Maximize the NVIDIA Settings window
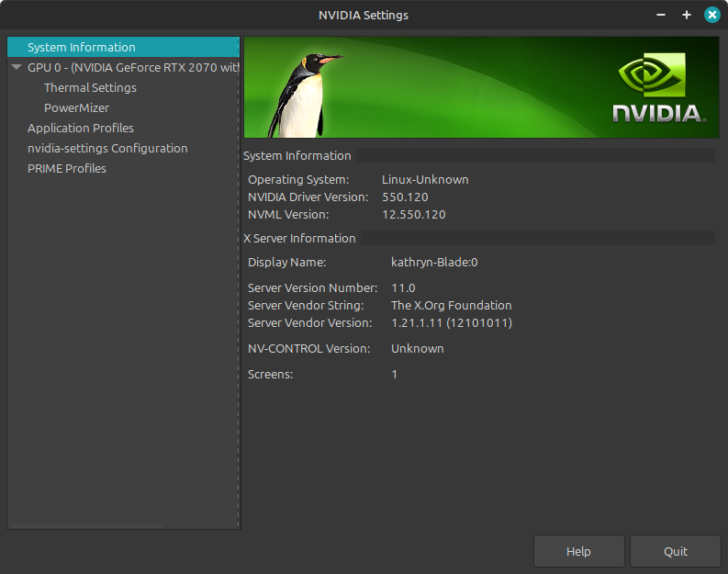Image resolution: width=728 pixels, height=574 pixels. 686,15
